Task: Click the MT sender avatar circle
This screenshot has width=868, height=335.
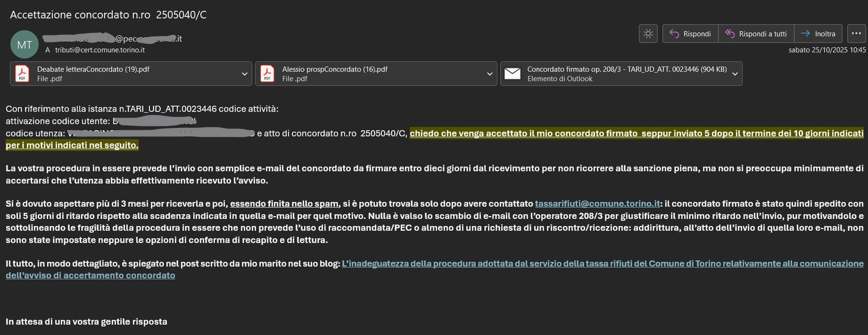Action: (25, 44)
